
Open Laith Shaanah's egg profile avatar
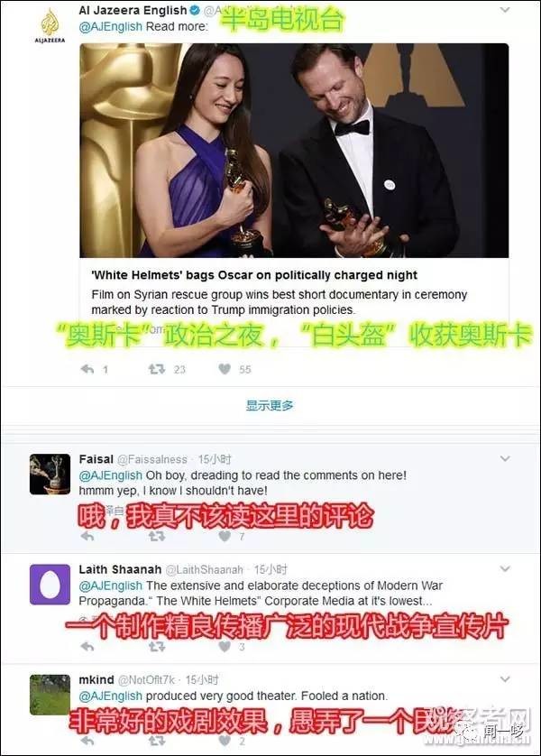coord(50,585)
